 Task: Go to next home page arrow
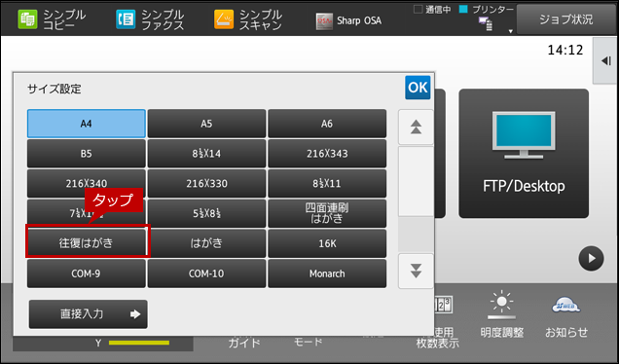tap(591, 259)
